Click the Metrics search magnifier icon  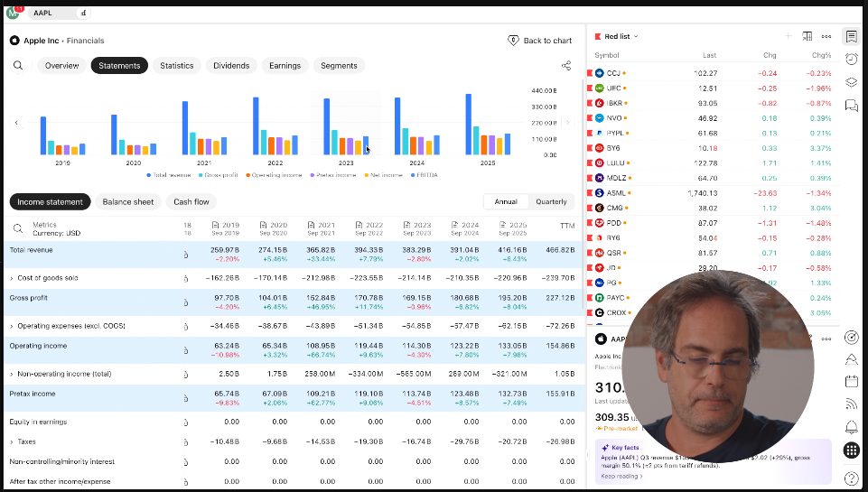(18, 228)
